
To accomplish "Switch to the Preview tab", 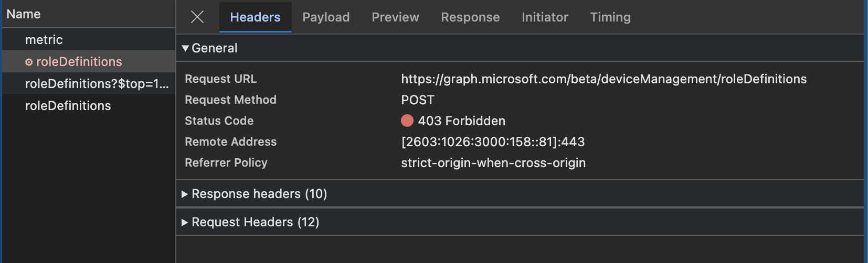I will 395,17.
